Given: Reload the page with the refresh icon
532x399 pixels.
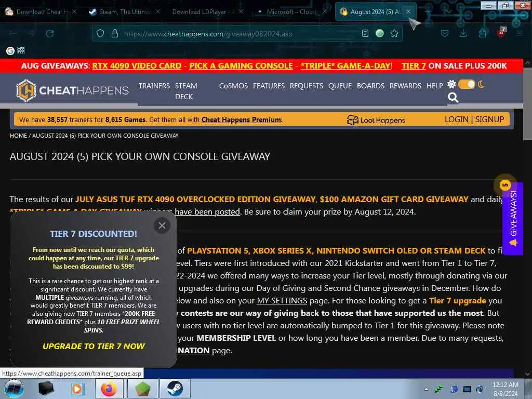Looking at the screenshot, I should point(50,34).
